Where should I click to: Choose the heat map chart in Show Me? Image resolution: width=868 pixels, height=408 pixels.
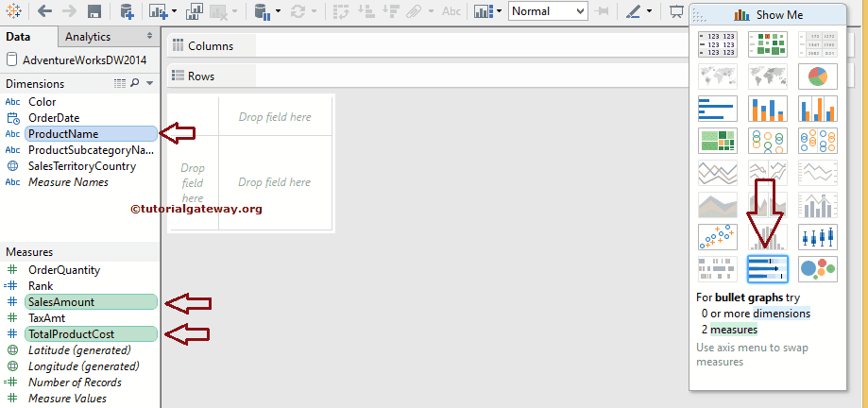tap(768, 44)
